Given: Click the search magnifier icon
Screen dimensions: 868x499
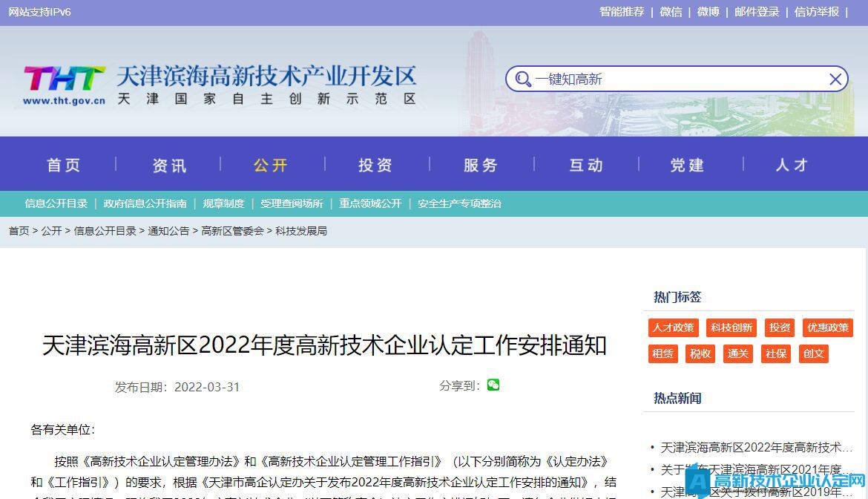Looking at the screenshot, I should (523, 79).
